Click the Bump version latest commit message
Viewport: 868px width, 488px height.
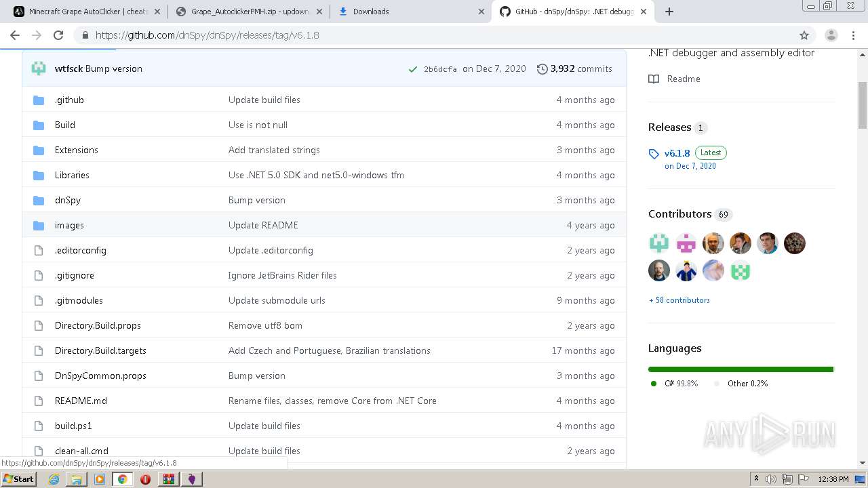tap(114, 68)
